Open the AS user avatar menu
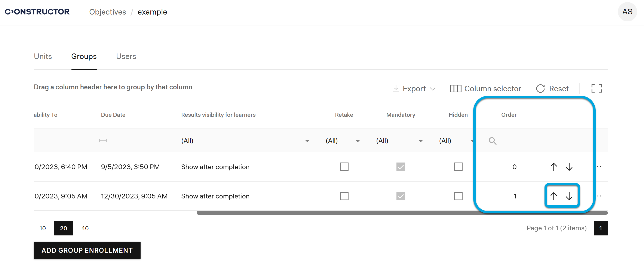Image resolution: width=644 pixels, height=272 pixels. pos(627,12)
